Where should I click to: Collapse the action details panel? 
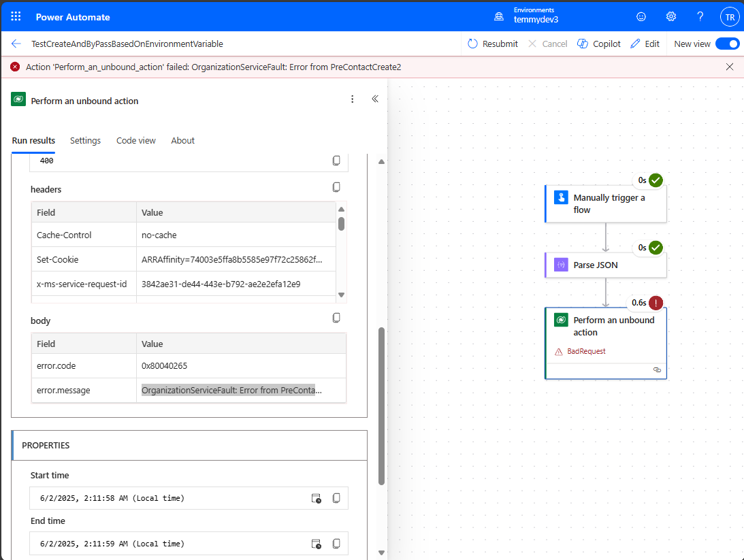pos(375,99)
